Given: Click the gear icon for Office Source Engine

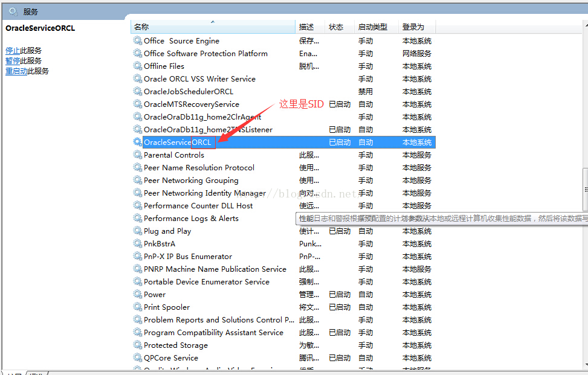Looking at the screenshot, I should pos(138,40).
